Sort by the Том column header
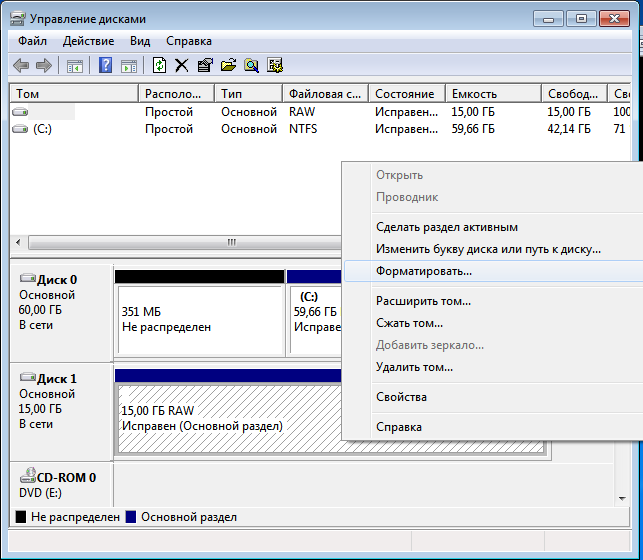This screenshot has width=643, height=560. click(74, 93)
